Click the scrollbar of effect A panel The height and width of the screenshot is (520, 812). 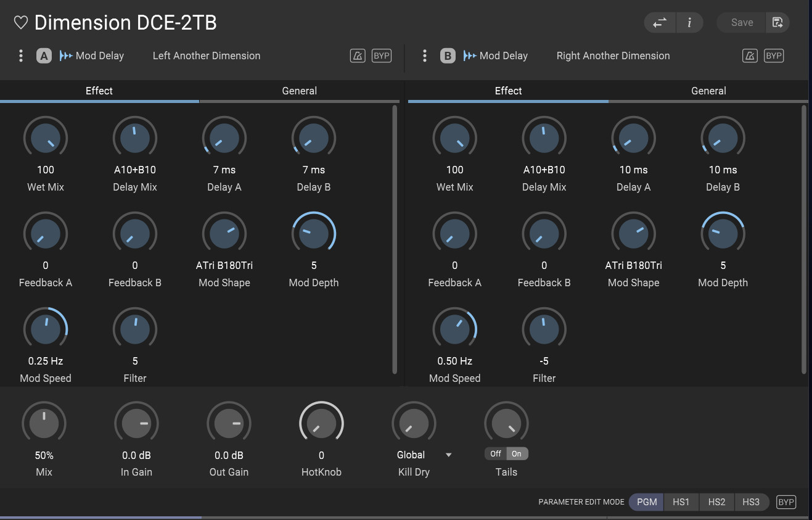pos(395,239)
